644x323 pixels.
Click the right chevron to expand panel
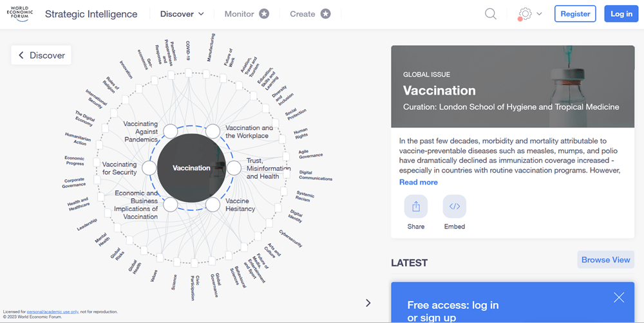pyautogui.click(x=368, y=303)
